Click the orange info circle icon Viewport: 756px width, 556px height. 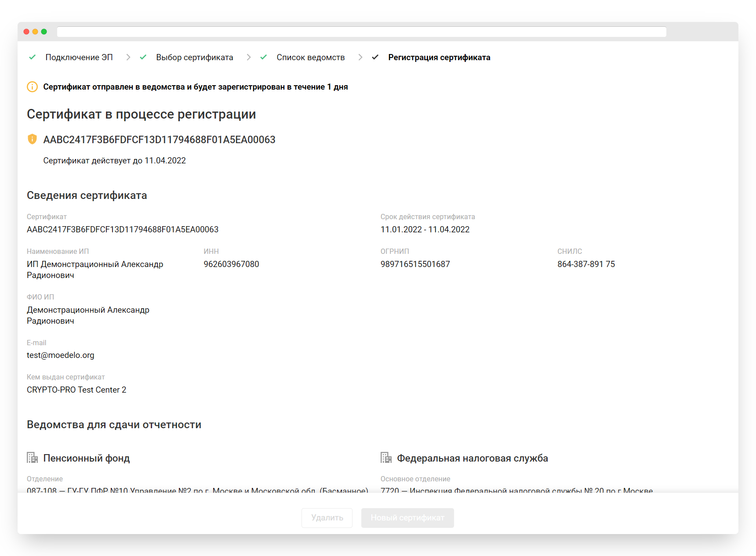pyautogui.click(x=32, y=87)
